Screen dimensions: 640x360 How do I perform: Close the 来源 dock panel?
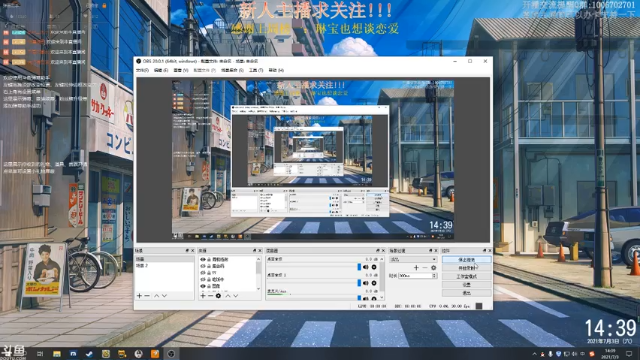[260, 250]
